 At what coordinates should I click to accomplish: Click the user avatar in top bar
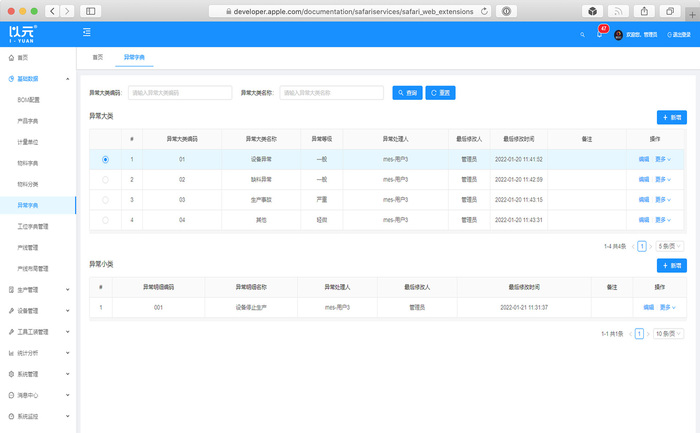618,34
